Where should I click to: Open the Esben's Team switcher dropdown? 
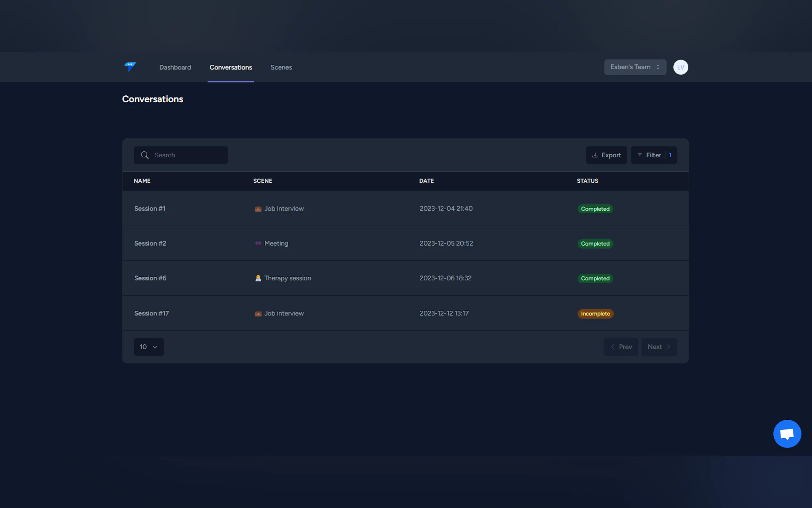tap(635, 67)
